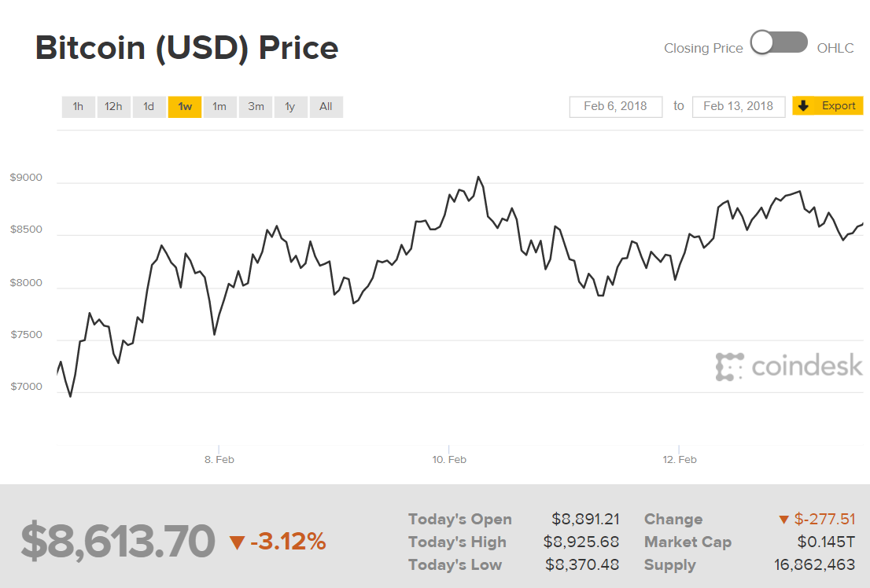Click the Export button
Screen dimensions: 870x588
click(828, 105)
